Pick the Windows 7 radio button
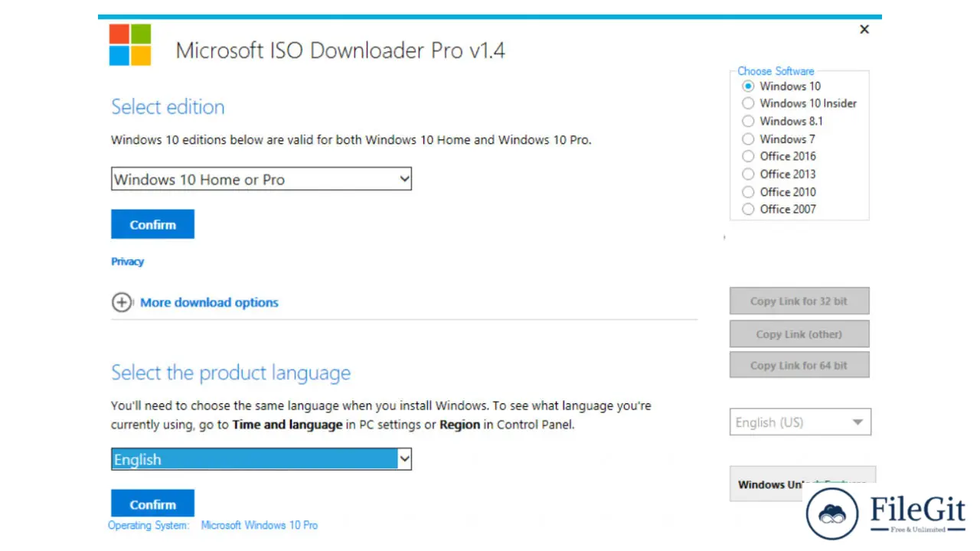 tap(748, 139)
